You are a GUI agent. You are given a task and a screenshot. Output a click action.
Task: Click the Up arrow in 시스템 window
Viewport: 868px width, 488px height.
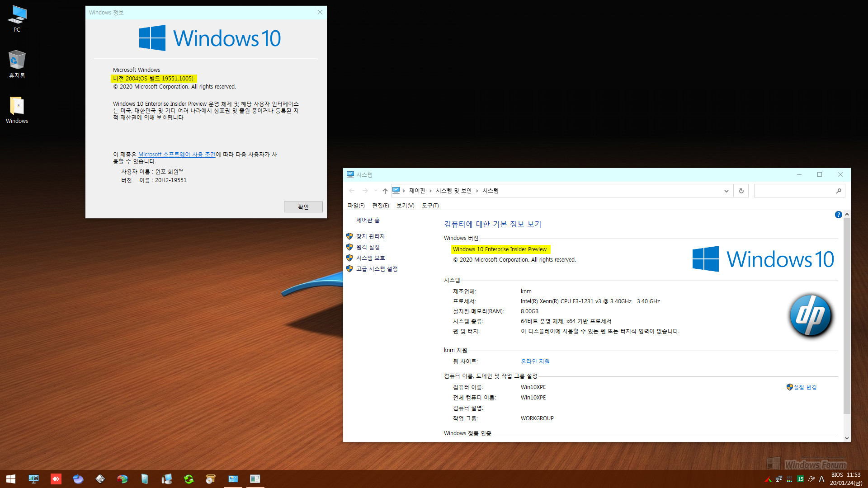coord(385,191)
